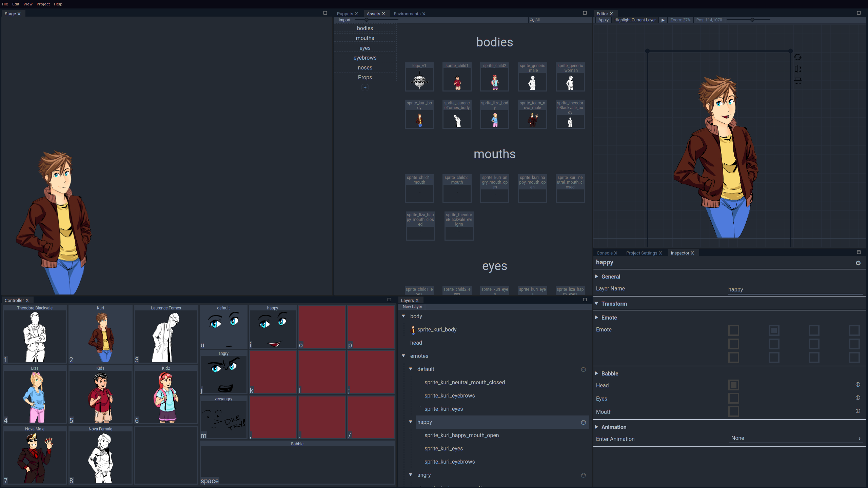Click the happy emote group options icon
The height and width of the screenshot is (488, 868).
tap(583, 422)
